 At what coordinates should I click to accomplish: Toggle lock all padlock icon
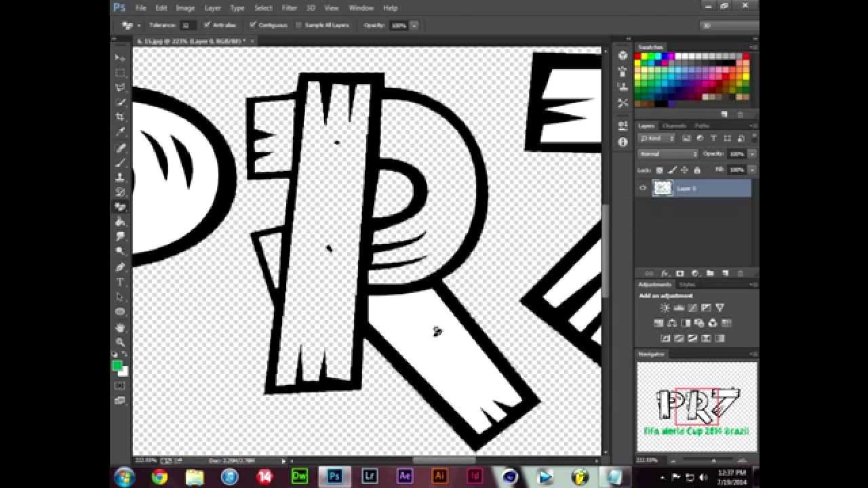pos(696,170)
